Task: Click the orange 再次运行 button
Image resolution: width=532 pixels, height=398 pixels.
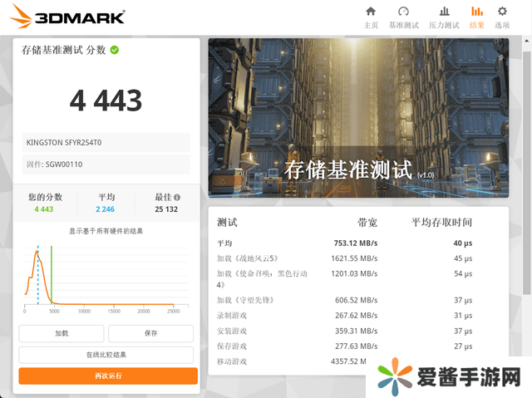Action: pos(108,376)
